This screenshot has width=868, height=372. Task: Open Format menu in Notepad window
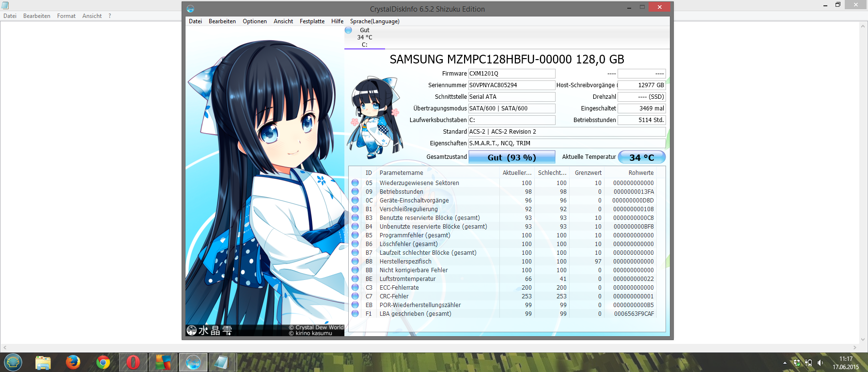coord(66,16)
